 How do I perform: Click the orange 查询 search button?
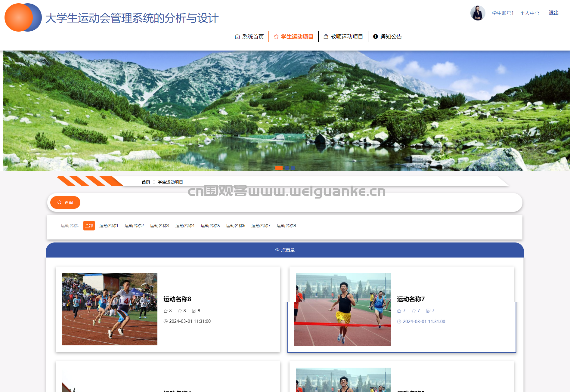tap(65, 202)
